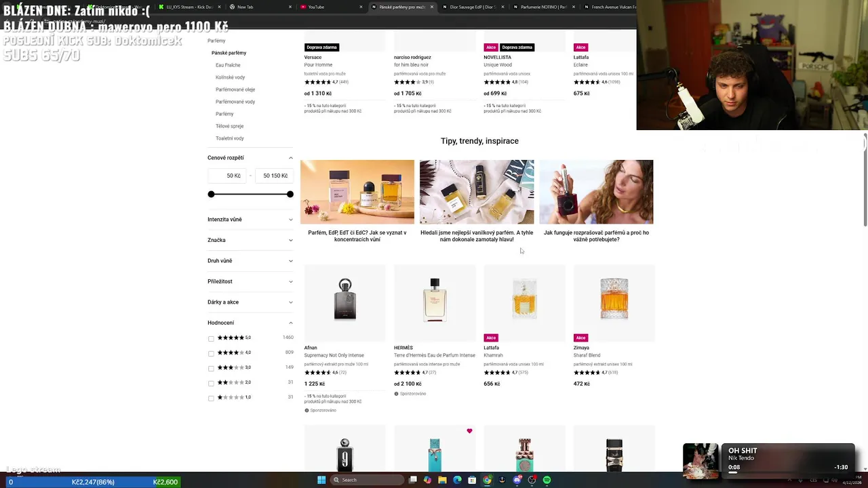Open the Toaletní vody subcategory
868x488 pixels.
pos(230,138)
